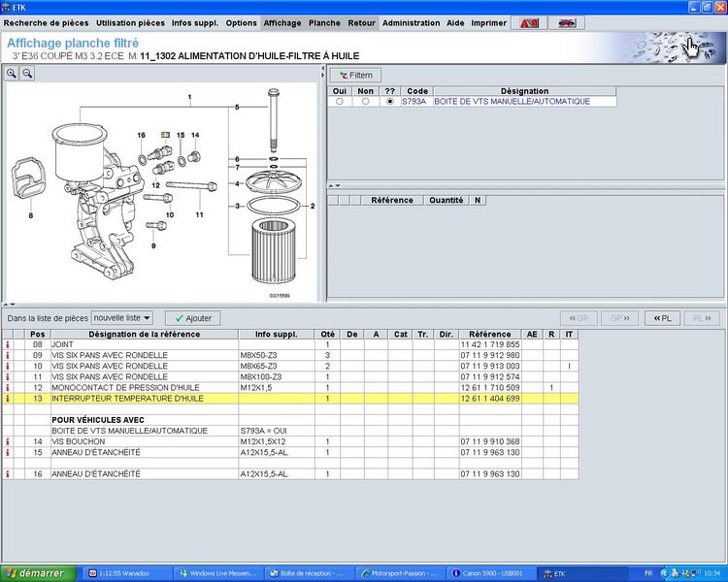
Task: Select Non radio for S793A
Action: (x=365, y=101)
